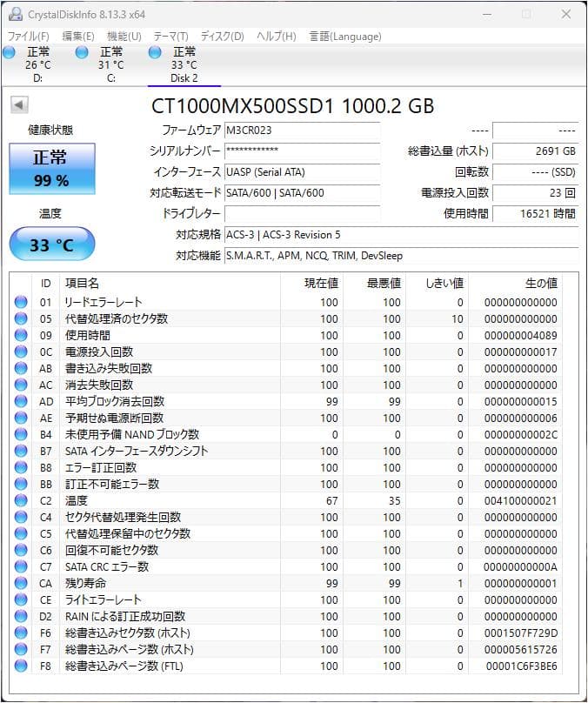Click the status icon for ID CE row

(21, 599)
